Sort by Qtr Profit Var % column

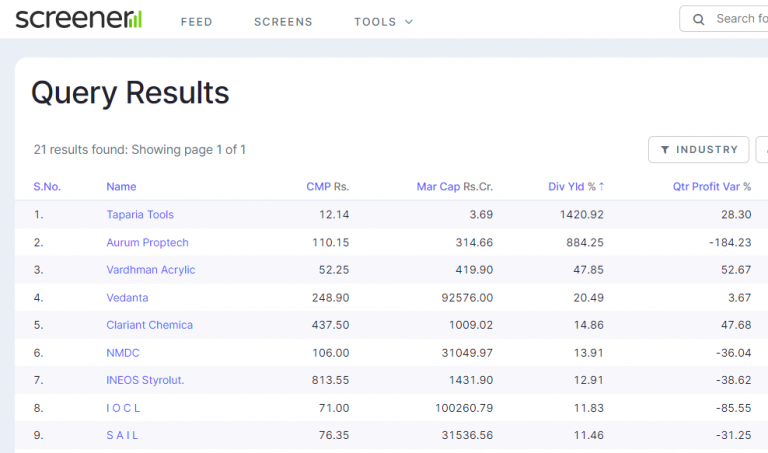click(712, 187)
